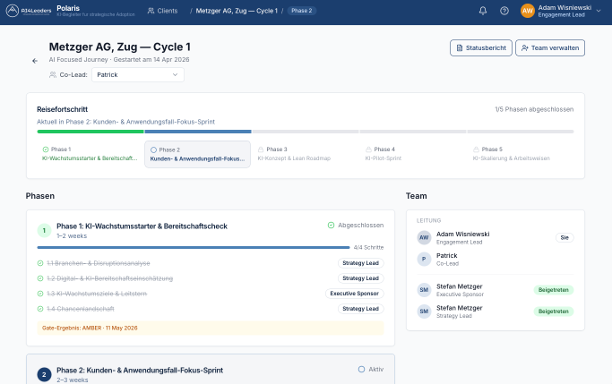Click SM avatar of Executive Sponsor
The image size is (612, 384).
pyautogui.click(x=424, y=290)
